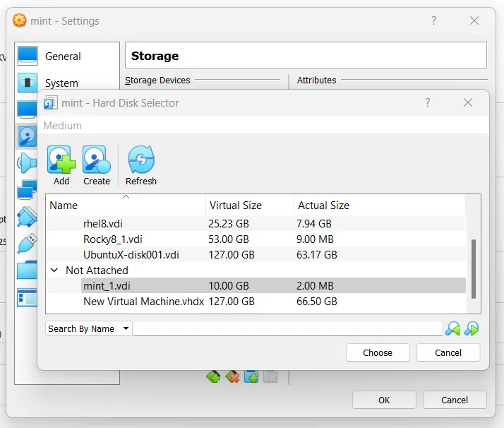
Task: Open the Search By Name dropdown
Action: click(x=89, y=328)
